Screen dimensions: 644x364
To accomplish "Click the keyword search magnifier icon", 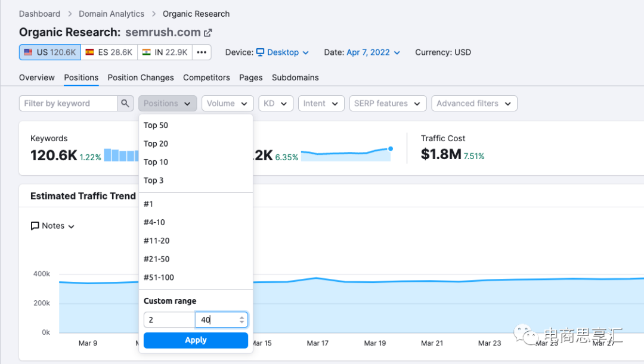I will 125,104.
